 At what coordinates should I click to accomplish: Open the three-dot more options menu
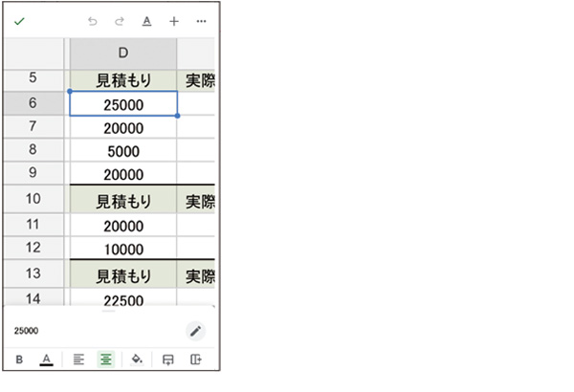201,21
